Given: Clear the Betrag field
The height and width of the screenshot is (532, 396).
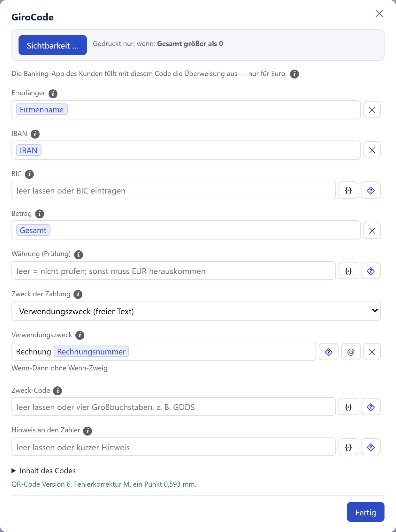Looking at the screenshot, I should (x=372, y=231).
